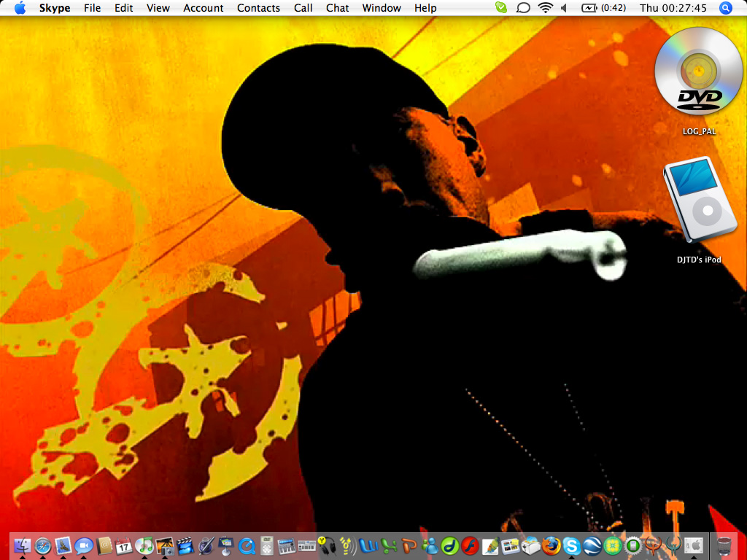Open Google Earth from the Dock

(592, 545)
